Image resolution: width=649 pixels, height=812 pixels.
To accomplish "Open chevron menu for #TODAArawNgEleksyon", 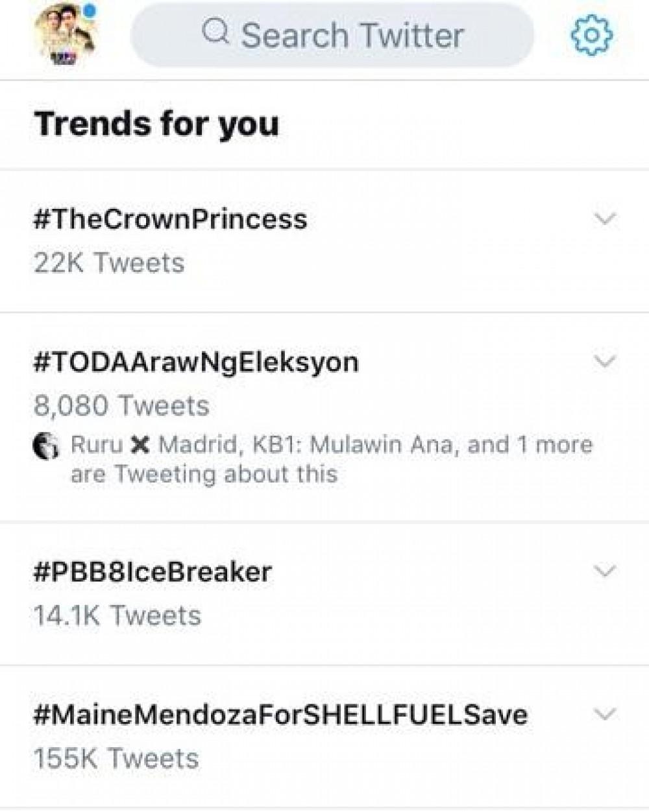I will 605,361.
